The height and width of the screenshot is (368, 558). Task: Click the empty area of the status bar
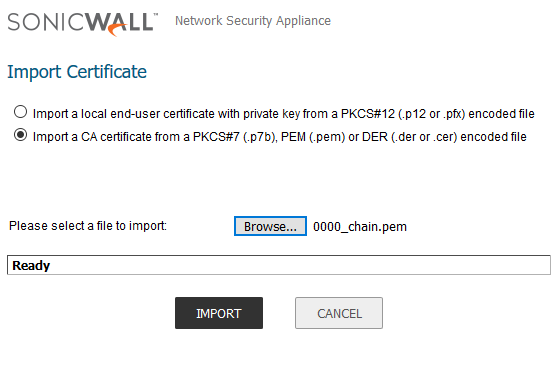pyautogui.click(x=299, y=265)
